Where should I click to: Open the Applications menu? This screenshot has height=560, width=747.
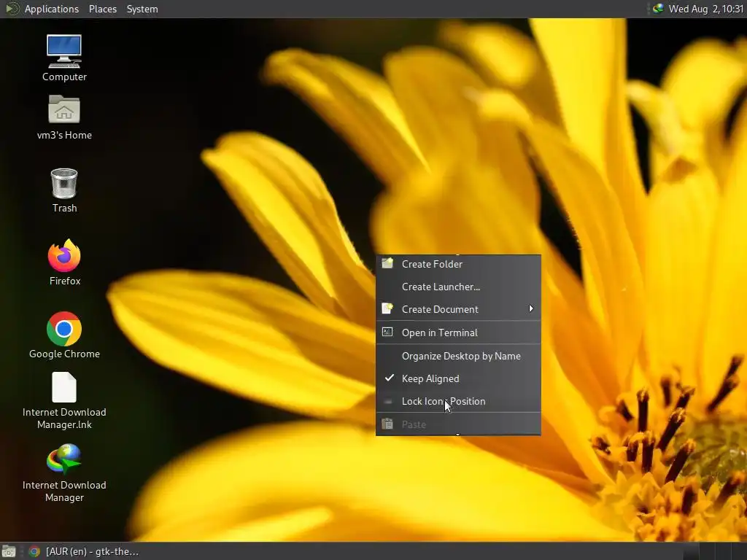[x=52, y=9]
